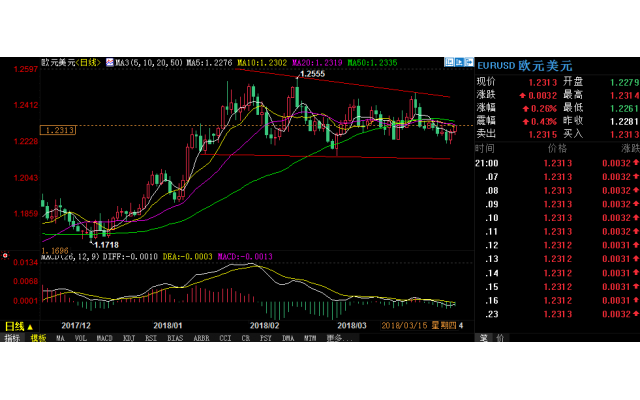The width and height of the screenshot is (640, 400).
Task: Open the 更多 indicators list
Action: tap(334, 338)
